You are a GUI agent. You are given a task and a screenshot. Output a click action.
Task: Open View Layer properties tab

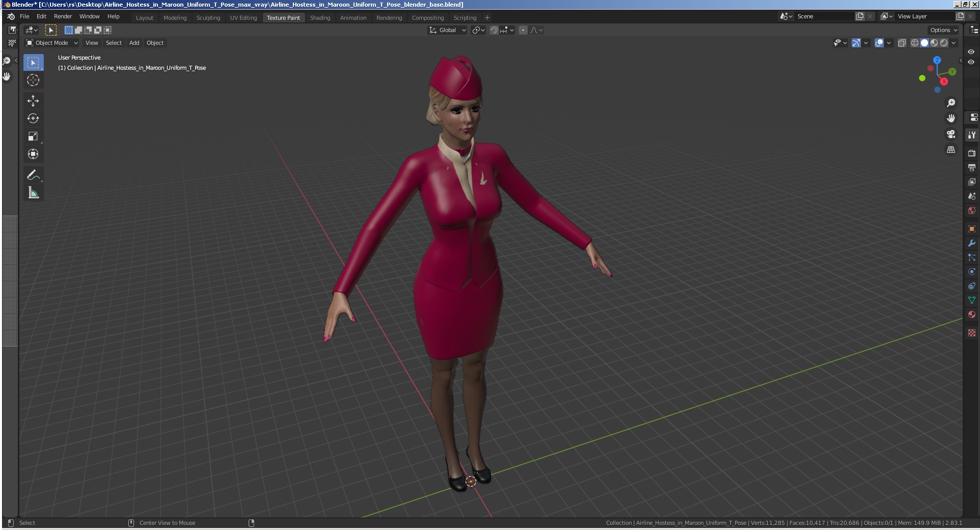point(972,181)
